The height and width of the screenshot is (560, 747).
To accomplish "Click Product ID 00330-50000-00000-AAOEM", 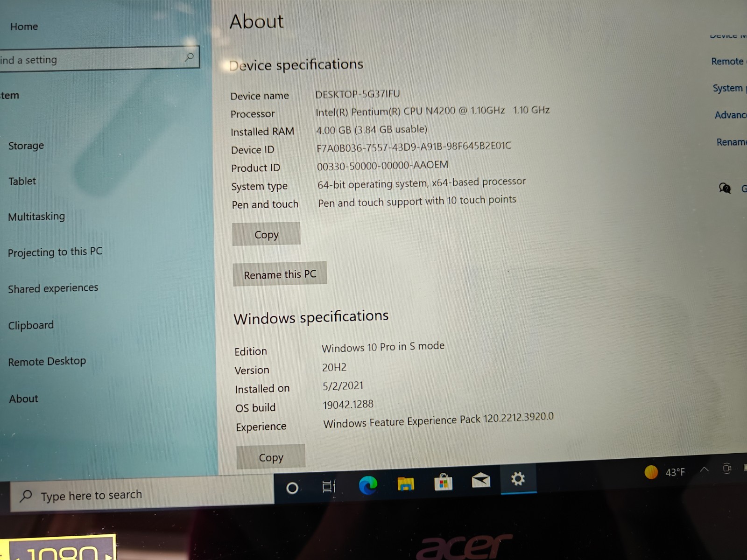I will [x=382, y=165].
